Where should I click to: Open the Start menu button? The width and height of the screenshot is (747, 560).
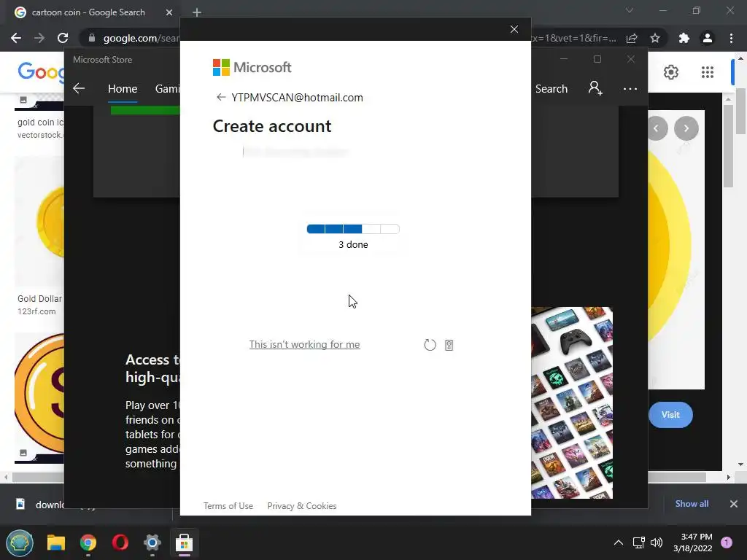(19, 542)
